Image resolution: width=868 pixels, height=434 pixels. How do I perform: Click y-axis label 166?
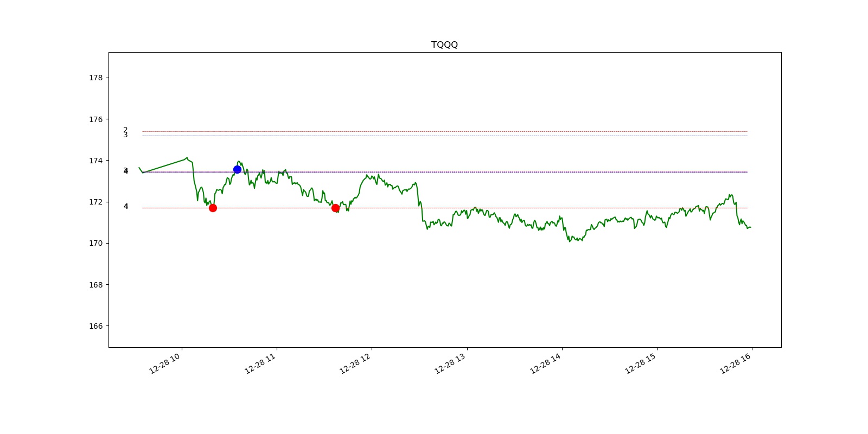[95, 326]
